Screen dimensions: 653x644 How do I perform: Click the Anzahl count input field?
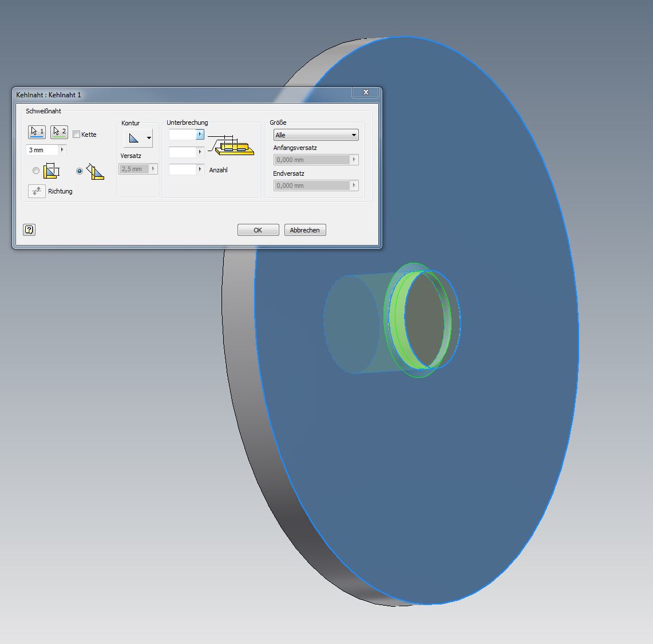click(x=183, y=169)
